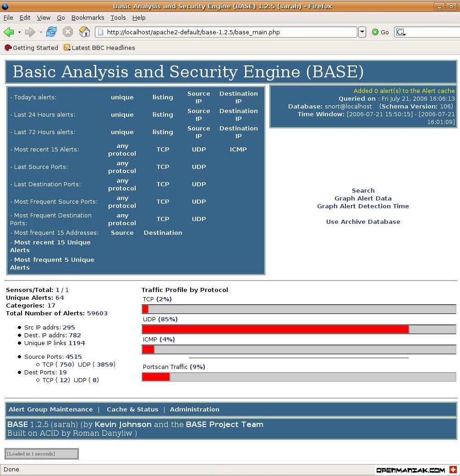Open Back button history dropdown arrow

(19, 32)
